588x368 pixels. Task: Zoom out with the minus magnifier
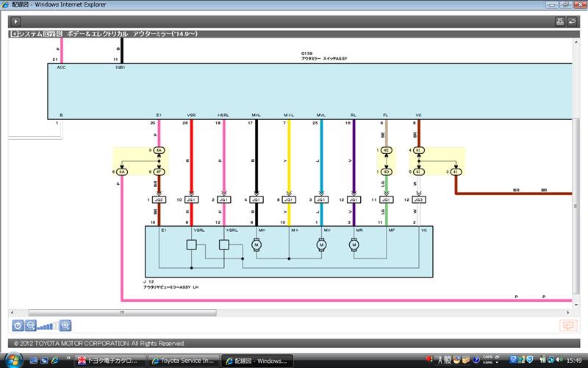tap(31, 325)
